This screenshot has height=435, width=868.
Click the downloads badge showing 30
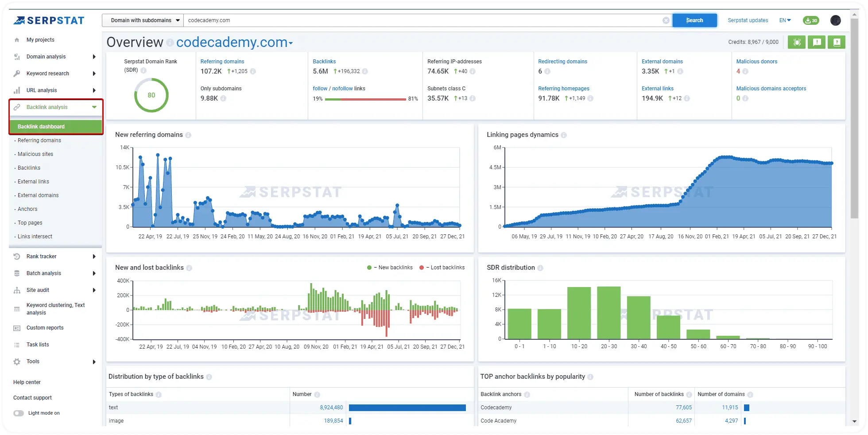pos(810,20)
